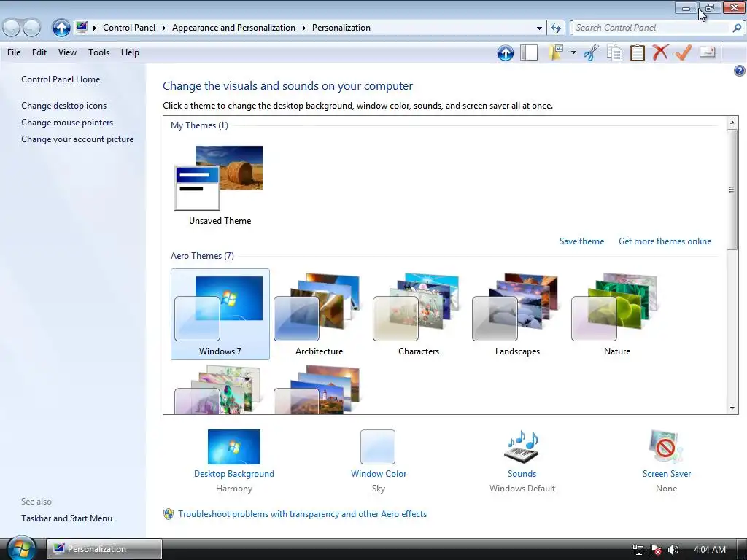Click the red X Delete toolbar icon
Screen dimensions: 747x560
[x=659, y=52]
